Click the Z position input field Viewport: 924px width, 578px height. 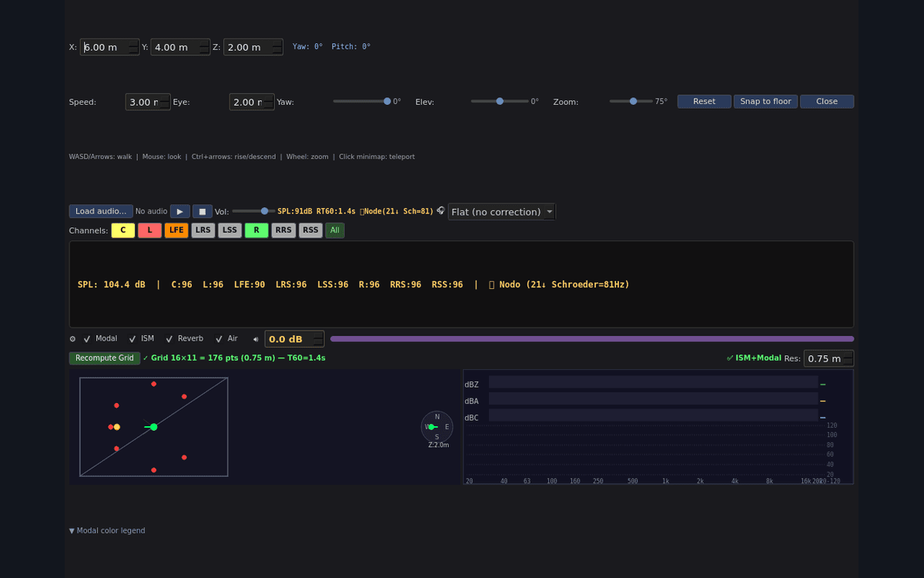(x=253, y=47)
